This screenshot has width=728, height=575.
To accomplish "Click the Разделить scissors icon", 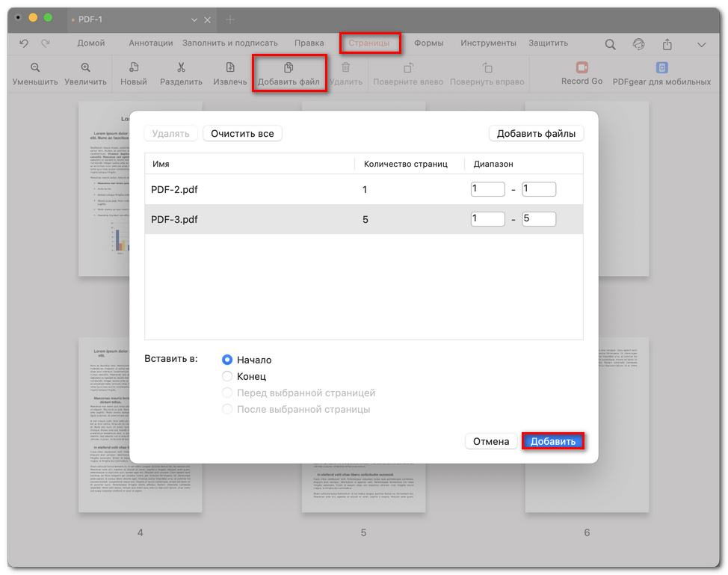I will [x=181, y=68].
